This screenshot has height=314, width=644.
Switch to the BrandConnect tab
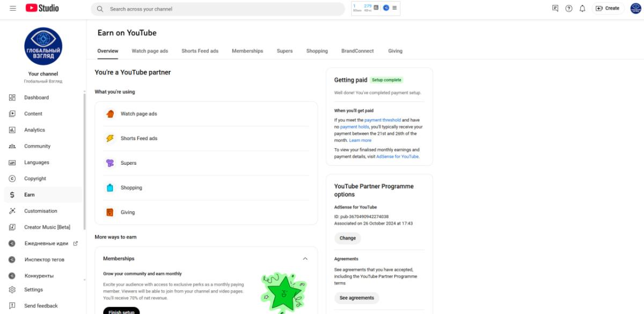(x=357, y=51)
